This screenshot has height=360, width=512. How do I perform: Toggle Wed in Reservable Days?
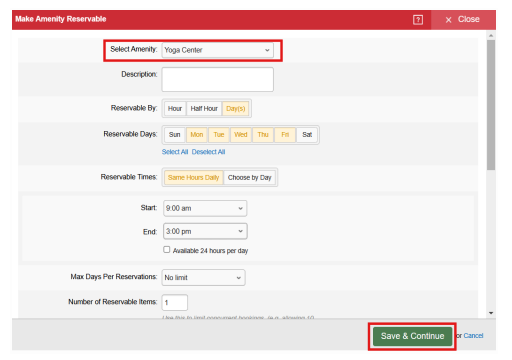click(x=241, y=135)
